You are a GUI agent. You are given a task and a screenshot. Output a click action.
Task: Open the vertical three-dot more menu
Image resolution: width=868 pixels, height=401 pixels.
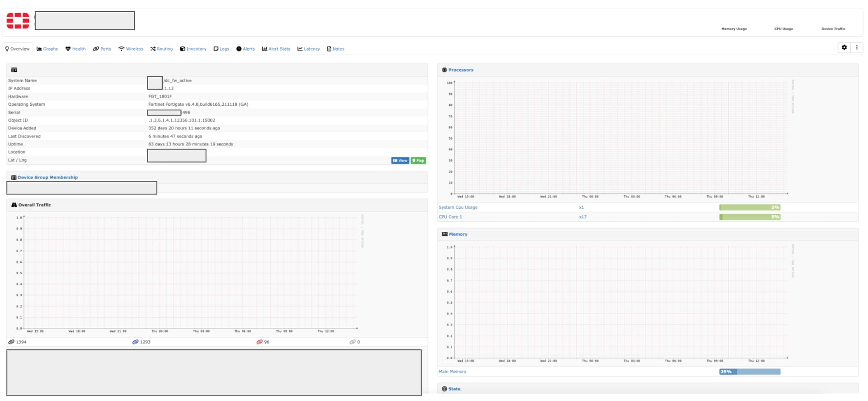point(857,47)
